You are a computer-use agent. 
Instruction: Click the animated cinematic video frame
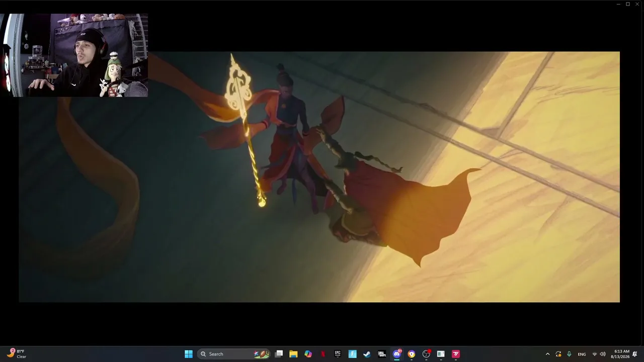coord(319,177)
